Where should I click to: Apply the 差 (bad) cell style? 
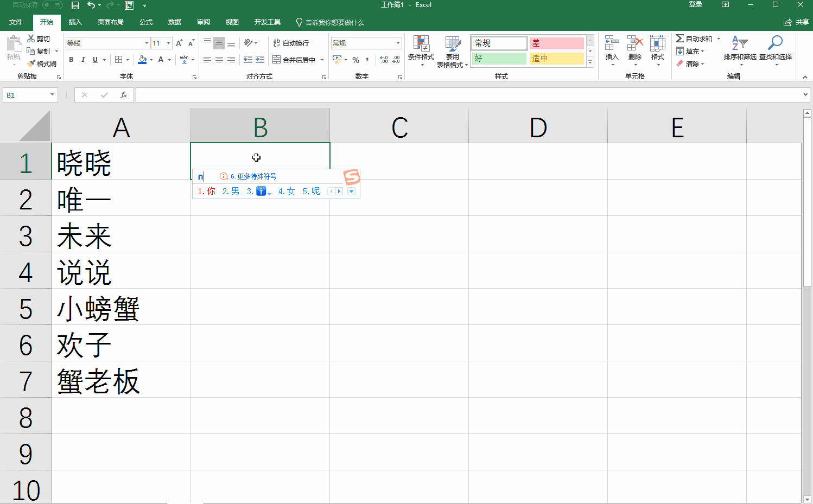(556, 43)
